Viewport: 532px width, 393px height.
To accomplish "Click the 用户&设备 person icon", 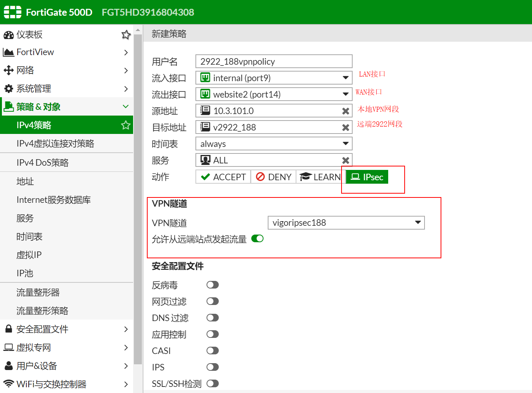I will point(8,365).
